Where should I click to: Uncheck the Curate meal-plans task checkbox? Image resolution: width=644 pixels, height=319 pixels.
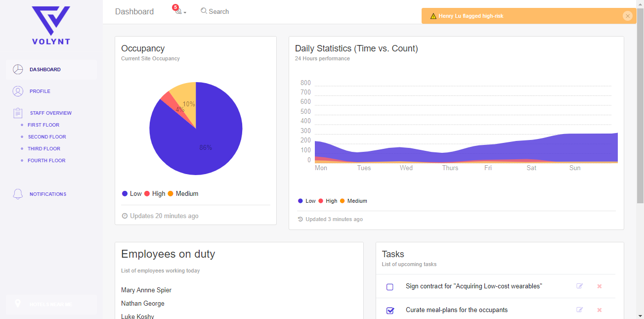pos(390,311)
